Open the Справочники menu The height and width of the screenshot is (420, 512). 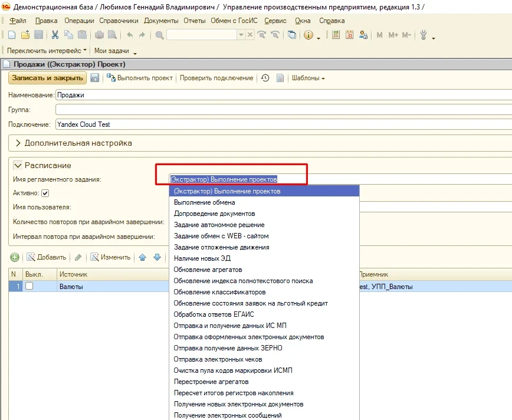[119, 21]
